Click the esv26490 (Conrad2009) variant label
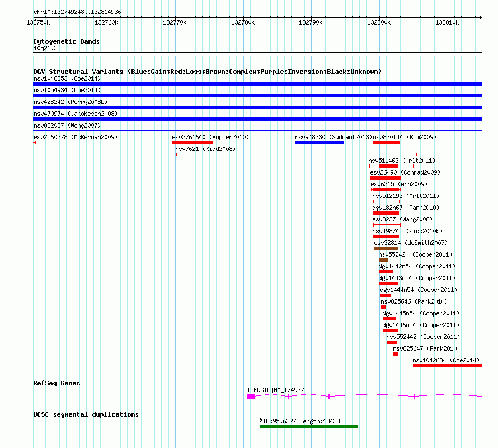 tap(405, 172)
